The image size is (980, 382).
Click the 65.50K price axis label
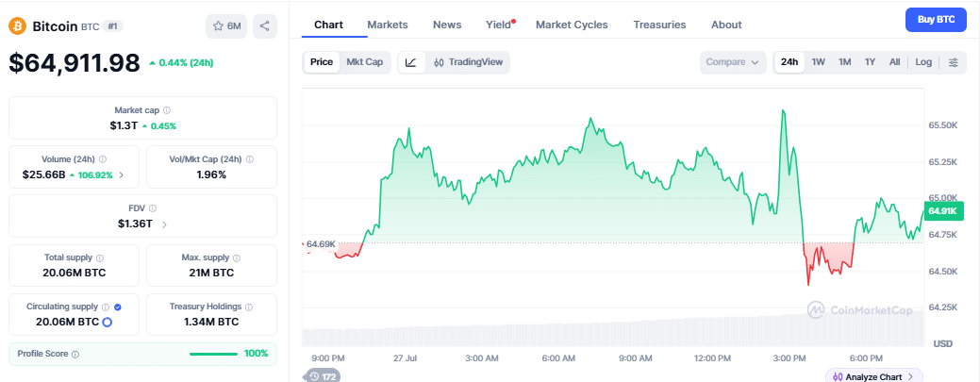click(943, 125)
